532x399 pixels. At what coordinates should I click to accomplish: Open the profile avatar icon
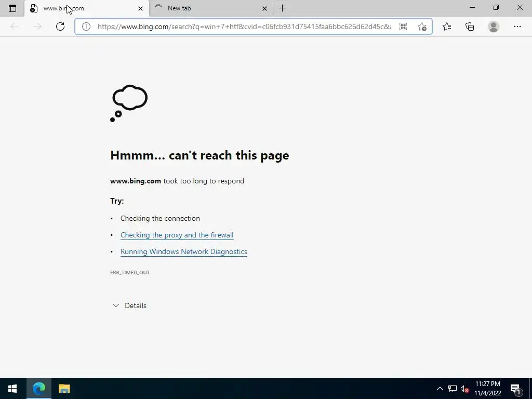click(494, 26)
